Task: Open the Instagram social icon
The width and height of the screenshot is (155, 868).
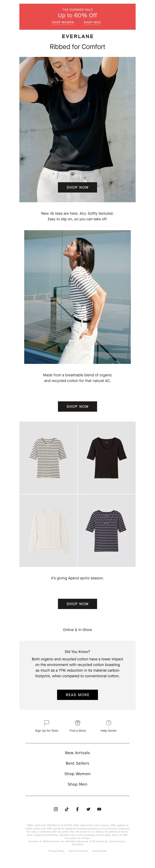Action: [x=56, y=809]
